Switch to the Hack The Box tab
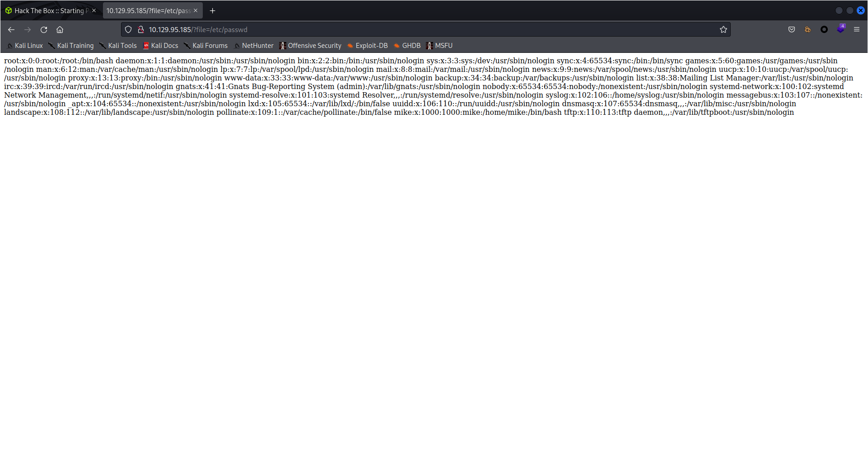Screen dimensions: 868x475 click(51, 10)
